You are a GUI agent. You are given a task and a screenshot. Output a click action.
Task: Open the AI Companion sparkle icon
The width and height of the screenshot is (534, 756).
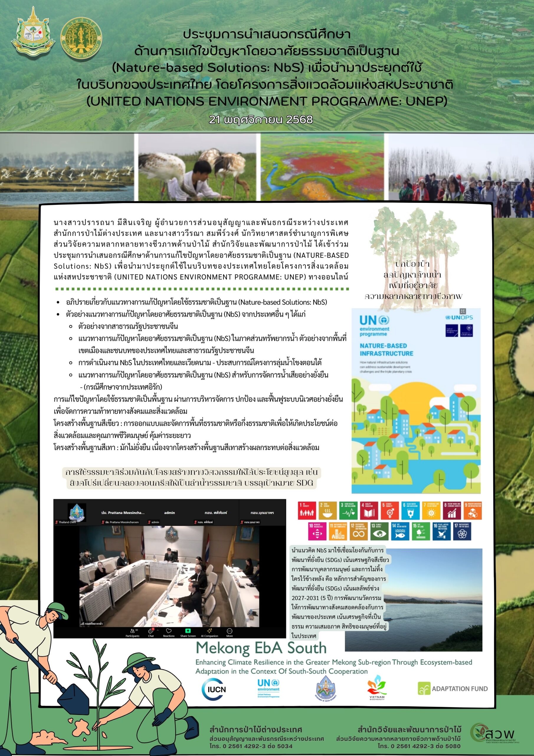[209, 631]
